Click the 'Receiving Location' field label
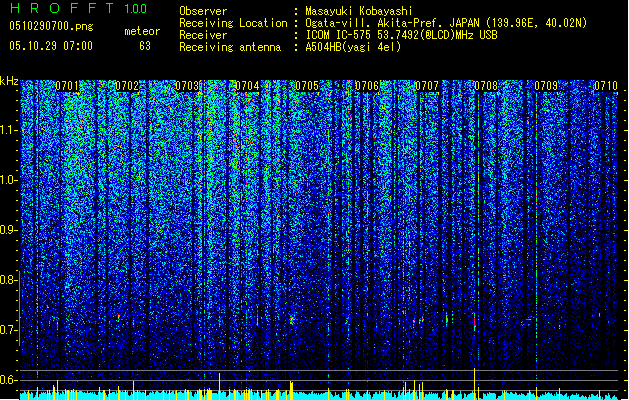Viewport: 629px width, 400px height. click(x=233, y=23)
